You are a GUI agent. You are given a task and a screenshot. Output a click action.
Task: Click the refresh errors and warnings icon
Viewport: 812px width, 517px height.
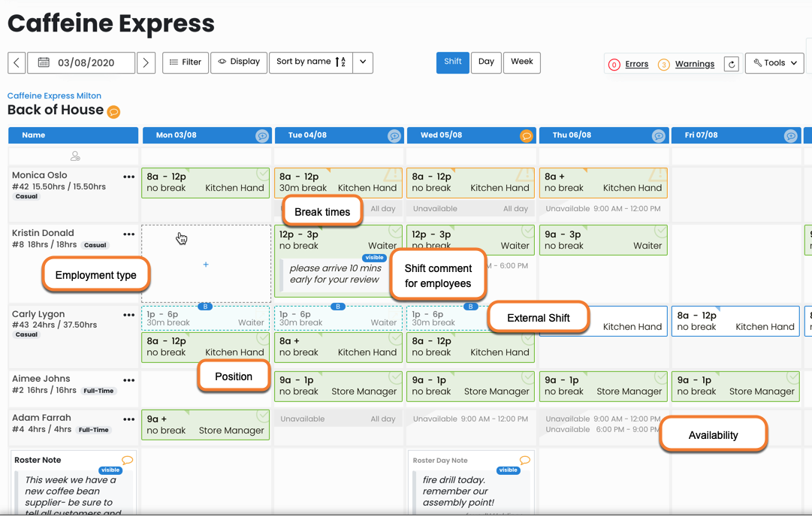[732, 64]
